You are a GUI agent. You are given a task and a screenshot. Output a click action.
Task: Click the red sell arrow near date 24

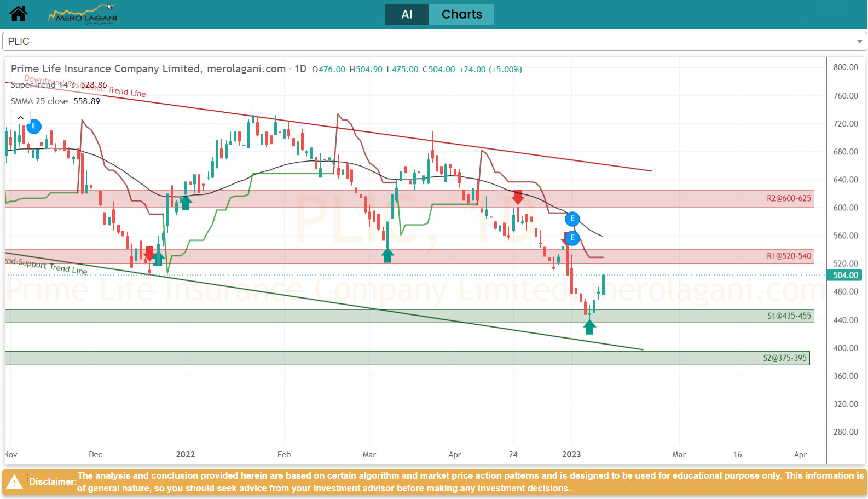(x=518, y=197)
